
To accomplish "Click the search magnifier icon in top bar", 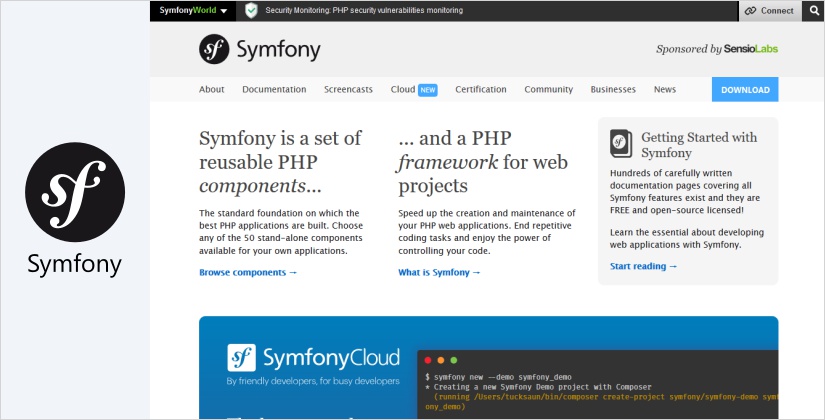I will (x=814, y=11).
